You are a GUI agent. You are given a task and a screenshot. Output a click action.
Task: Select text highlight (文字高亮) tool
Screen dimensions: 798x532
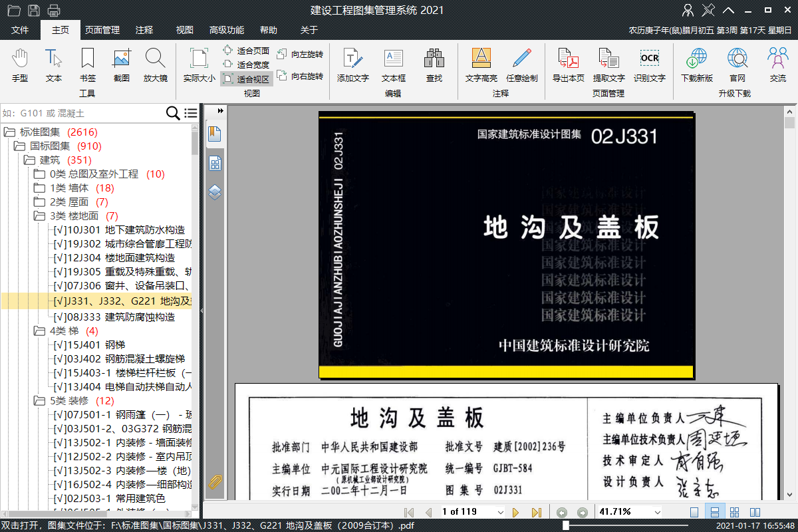(x=481, y=65)
